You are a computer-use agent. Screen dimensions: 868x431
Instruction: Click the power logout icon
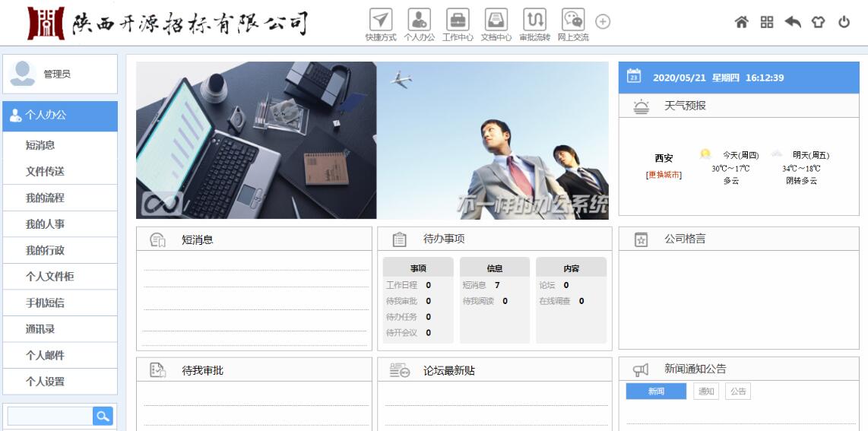point(844,22)
